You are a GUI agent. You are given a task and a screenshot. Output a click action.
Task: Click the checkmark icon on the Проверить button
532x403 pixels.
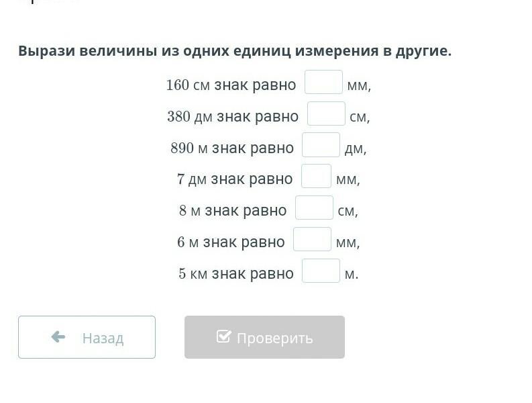(223, 337)
